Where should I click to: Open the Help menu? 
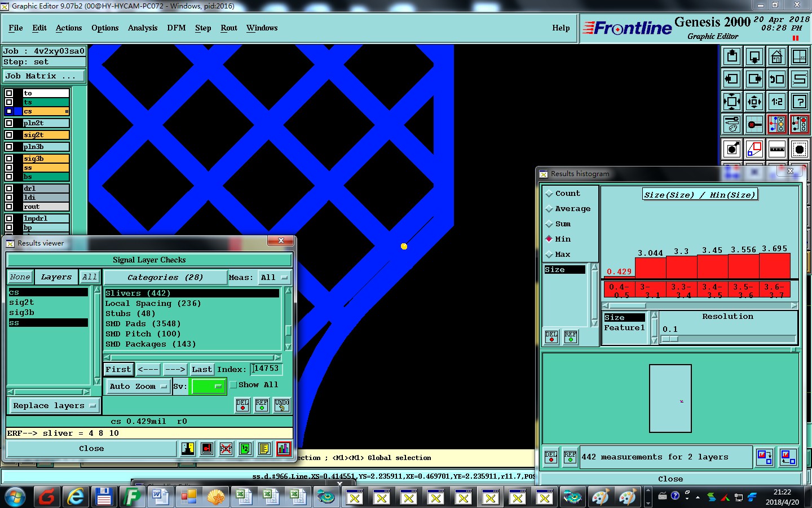coord(561,28)
